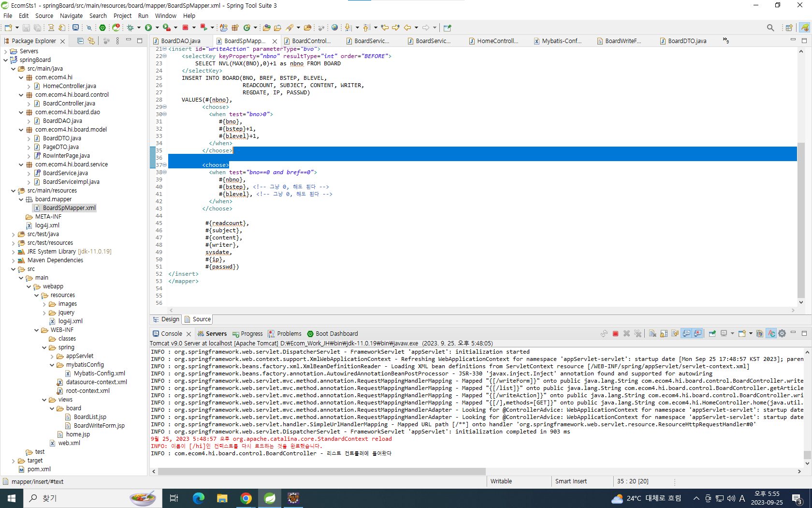812x508 pixels.
Task: Switch to BoardDAO.java editor tab
Action: [x=180, y=41]
